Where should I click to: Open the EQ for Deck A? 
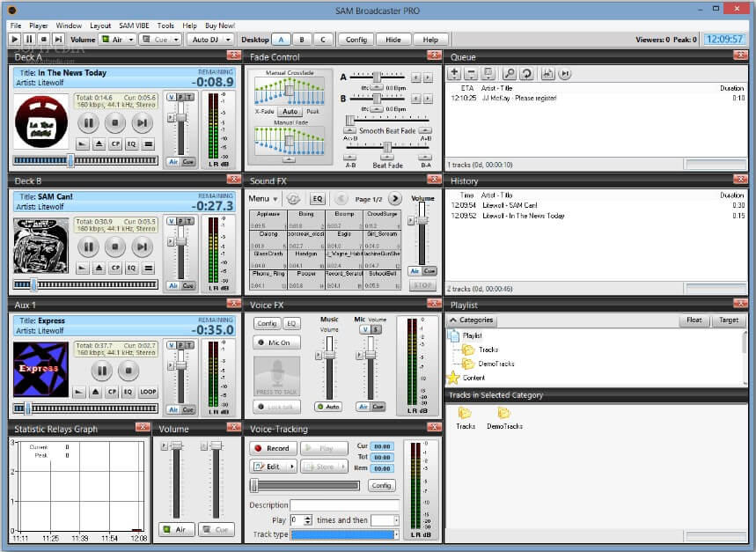131,144
